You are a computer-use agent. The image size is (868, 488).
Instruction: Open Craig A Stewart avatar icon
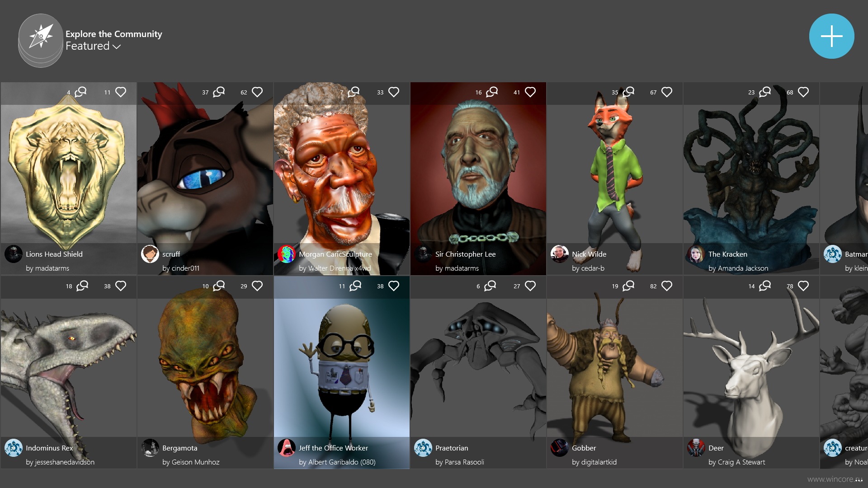pos(696,448)
